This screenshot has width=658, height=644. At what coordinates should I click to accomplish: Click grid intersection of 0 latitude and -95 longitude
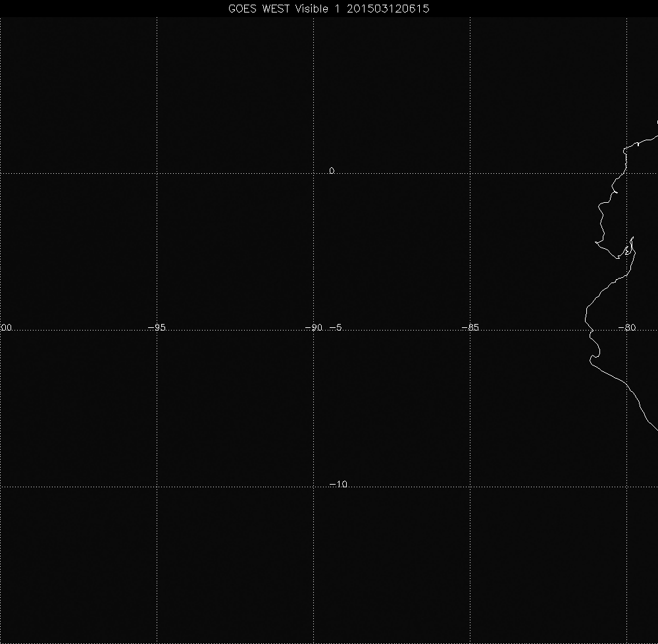(157, 173)
